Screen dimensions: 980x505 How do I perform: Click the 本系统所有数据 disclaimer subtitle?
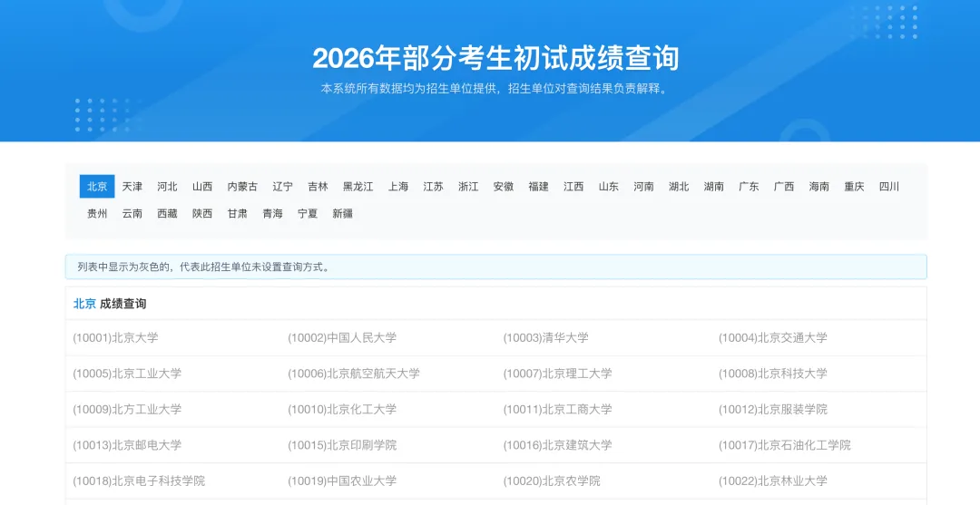coord(495,89)
